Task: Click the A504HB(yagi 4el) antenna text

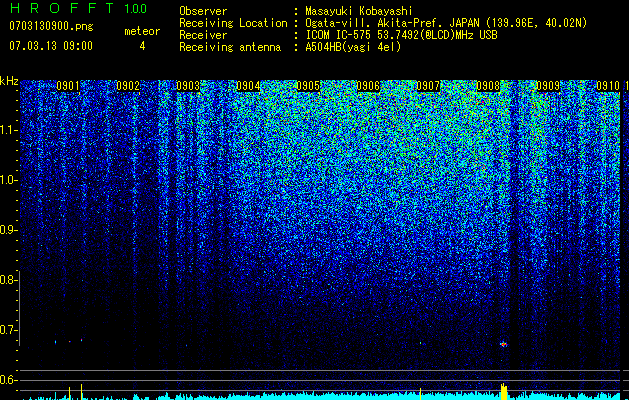Action: 353,47
